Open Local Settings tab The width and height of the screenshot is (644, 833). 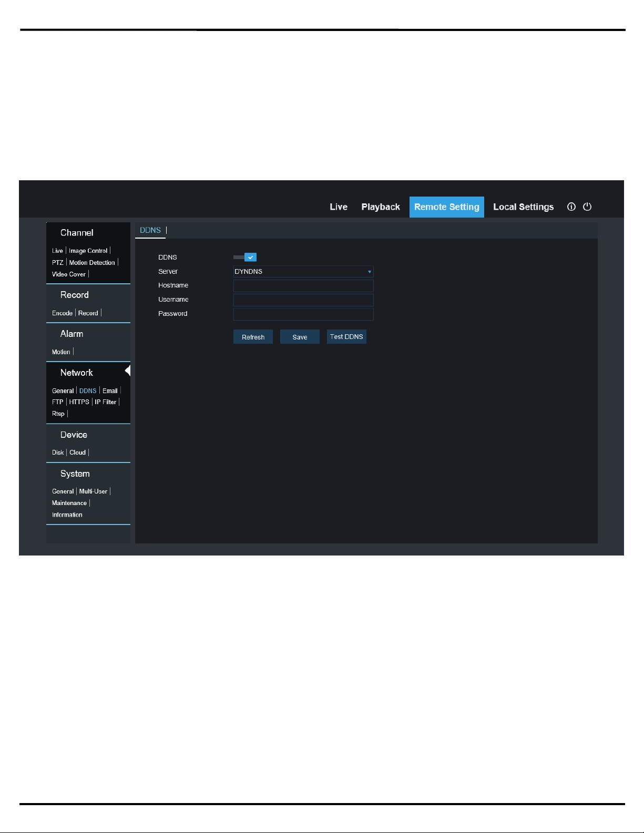523,207
